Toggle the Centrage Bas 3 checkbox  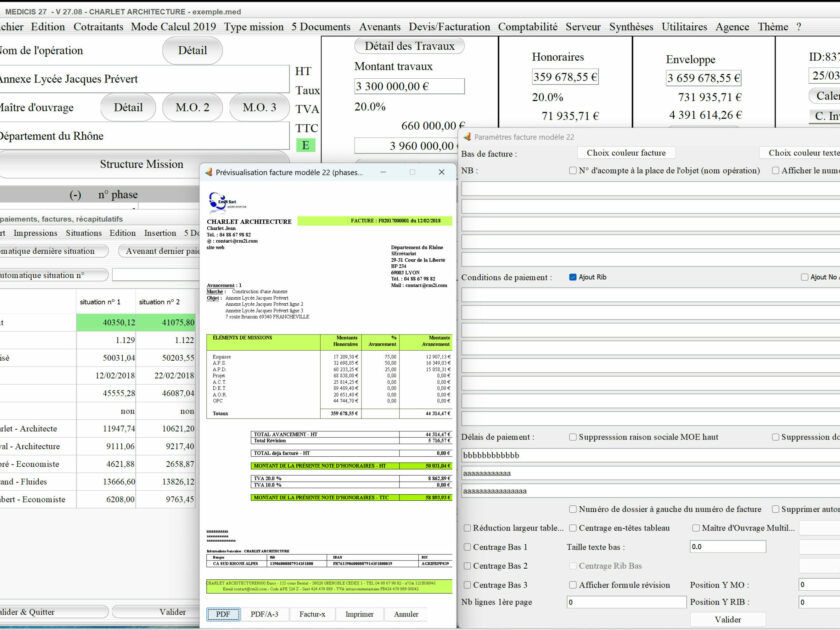467,585
